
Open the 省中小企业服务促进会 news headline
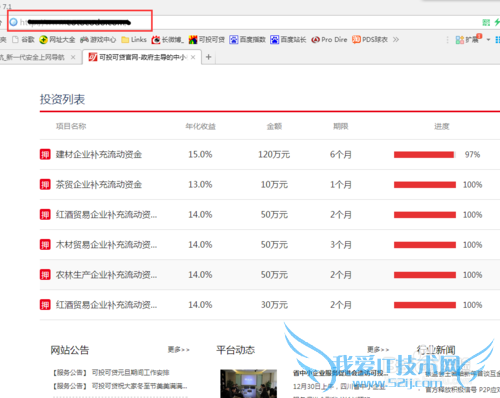click(x=340, y=373)
